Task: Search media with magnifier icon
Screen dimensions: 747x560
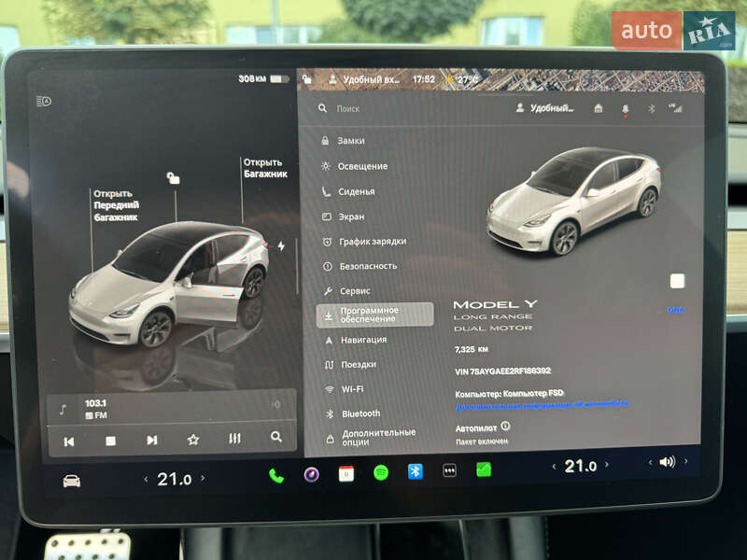Action: point(275,437)
